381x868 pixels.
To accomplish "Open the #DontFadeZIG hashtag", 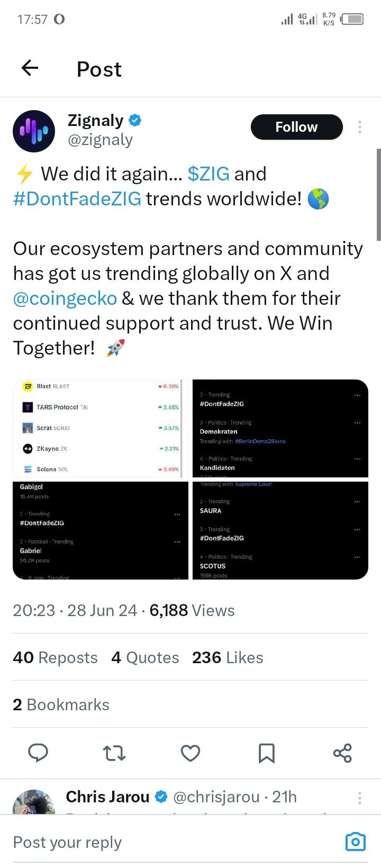I will tap(77, 199).
